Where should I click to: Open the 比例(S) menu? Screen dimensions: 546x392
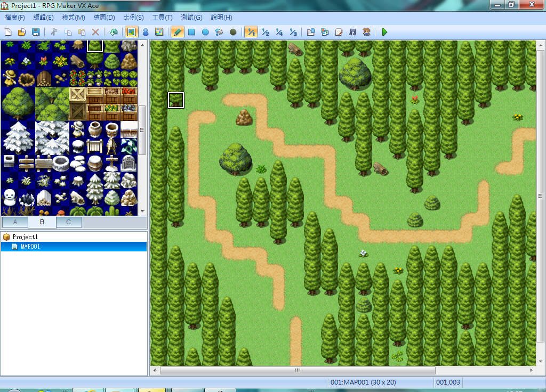point(133,18)
